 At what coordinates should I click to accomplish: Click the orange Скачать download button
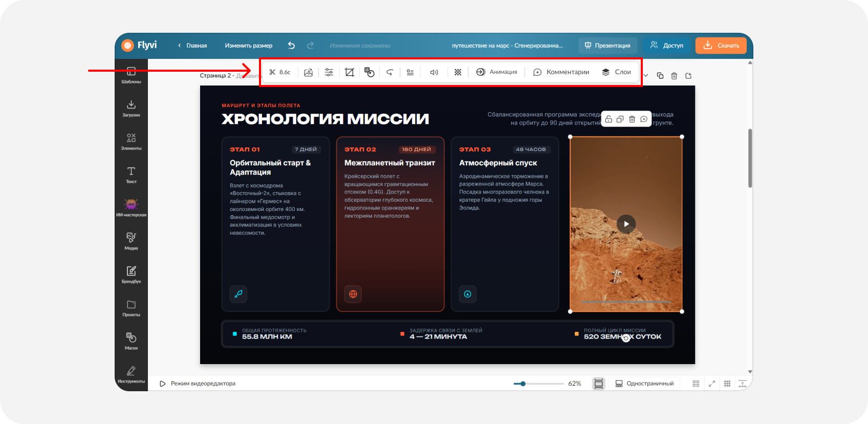pyautogui.click(x=721, y=46)
